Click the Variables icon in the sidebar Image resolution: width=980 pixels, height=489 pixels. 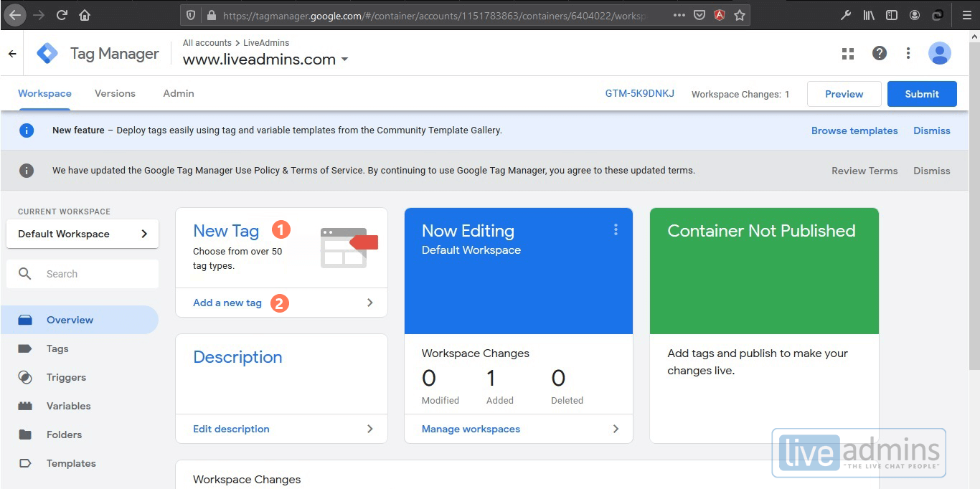pyautogui.click(x=25, y=406)
